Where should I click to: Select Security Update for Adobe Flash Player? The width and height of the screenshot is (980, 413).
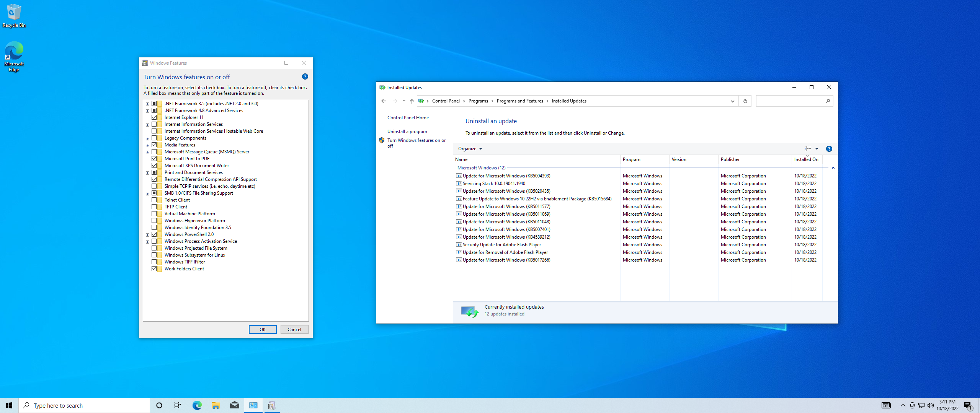(502, 245)
